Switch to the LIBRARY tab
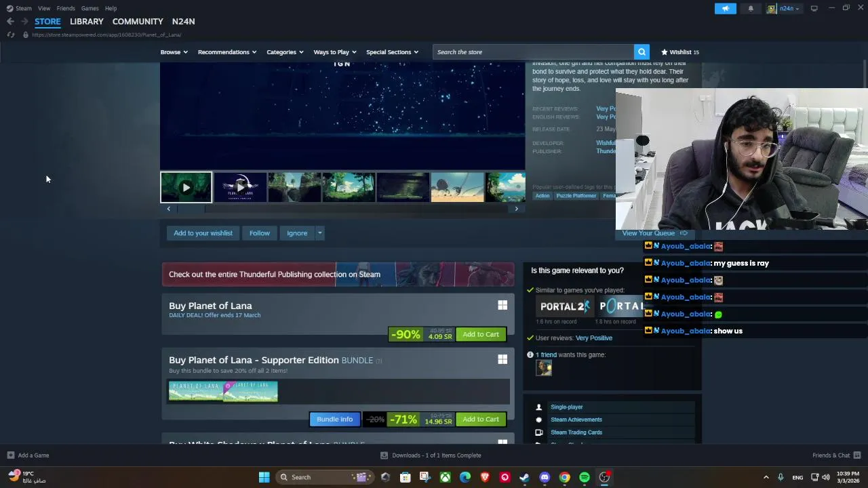The width and height of the screenshot is (868, 488). click(x=87, y=22)
